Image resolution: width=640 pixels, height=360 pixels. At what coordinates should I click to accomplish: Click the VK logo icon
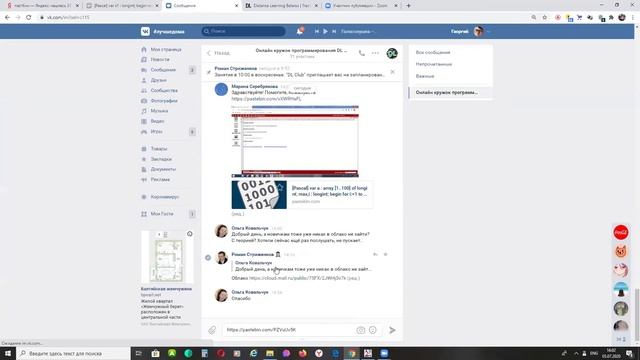tap(145, 31)
